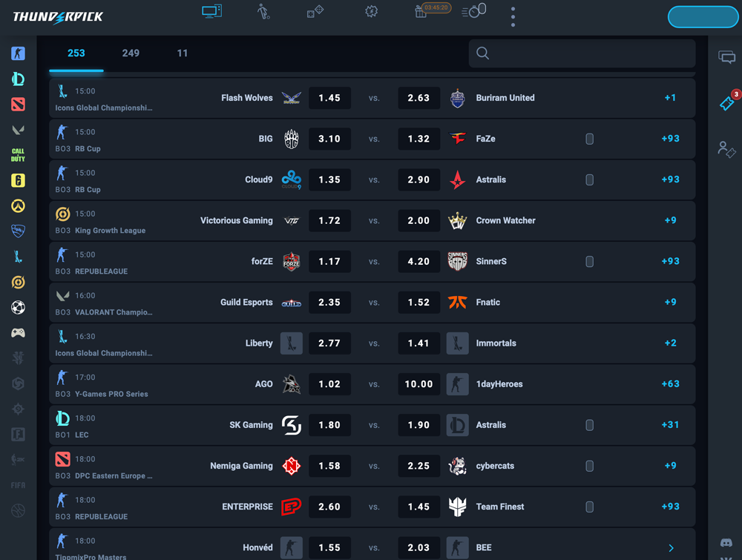Toggle the stream indicator on SK Gaming match
742x560 pixels.
[590, 425]
